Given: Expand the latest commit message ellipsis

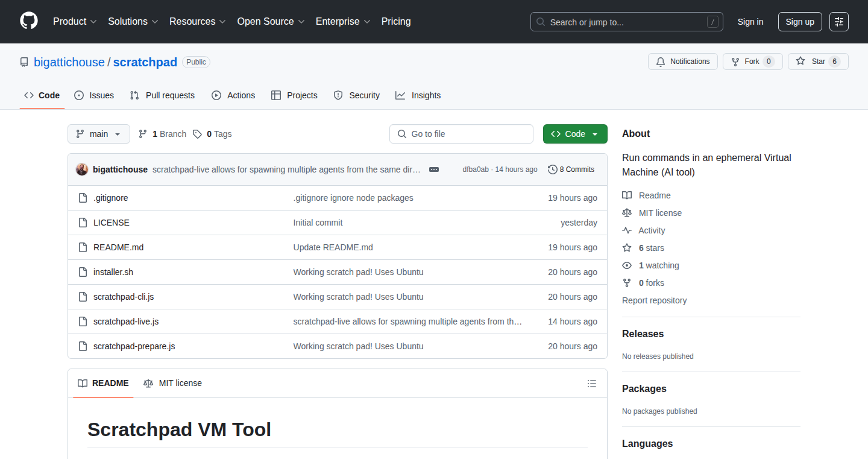Looking at the screenshot, I should pos(434,169).
